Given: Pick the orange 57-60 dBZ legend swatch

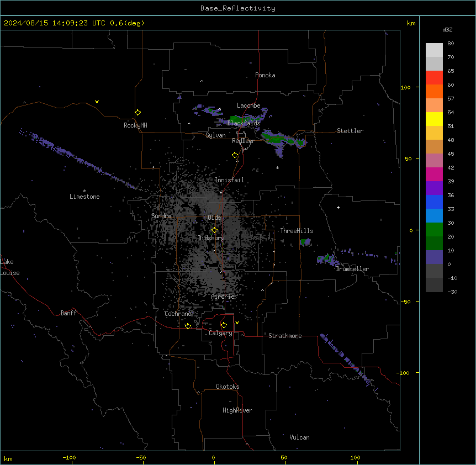Looking at the screenshot, I should [434, 91].
